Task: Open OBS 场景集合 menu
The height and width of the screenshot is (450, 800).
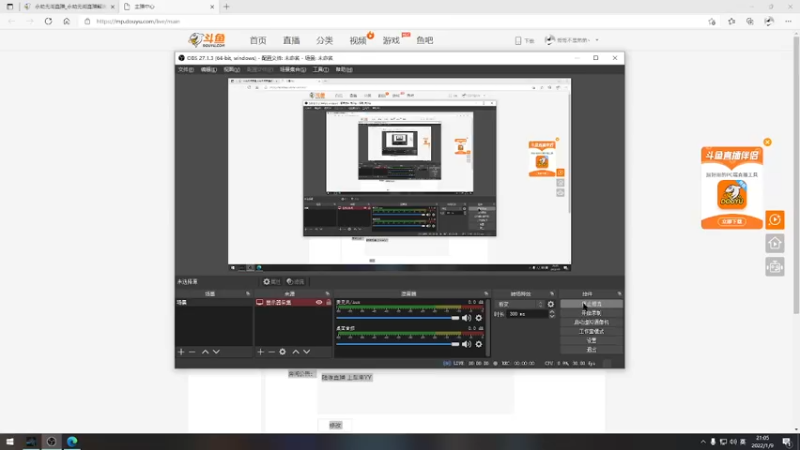Action: (x=293, y=69)
